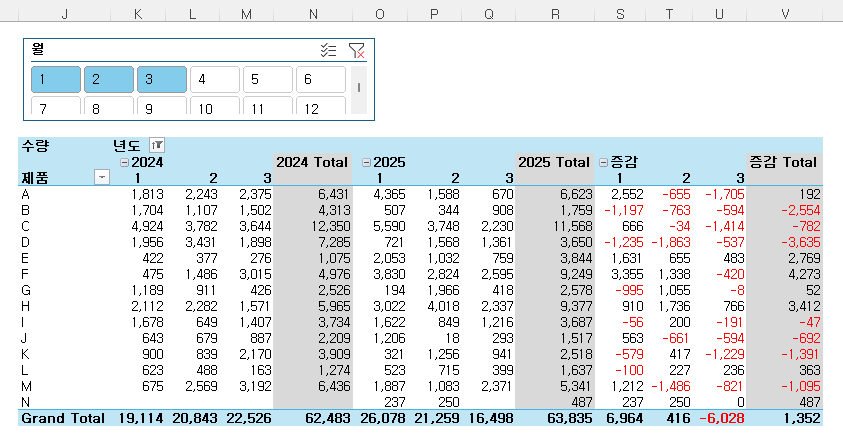The image size is (843, 434).
Task: Open the 년도 column filter icon
Action: 157,145
